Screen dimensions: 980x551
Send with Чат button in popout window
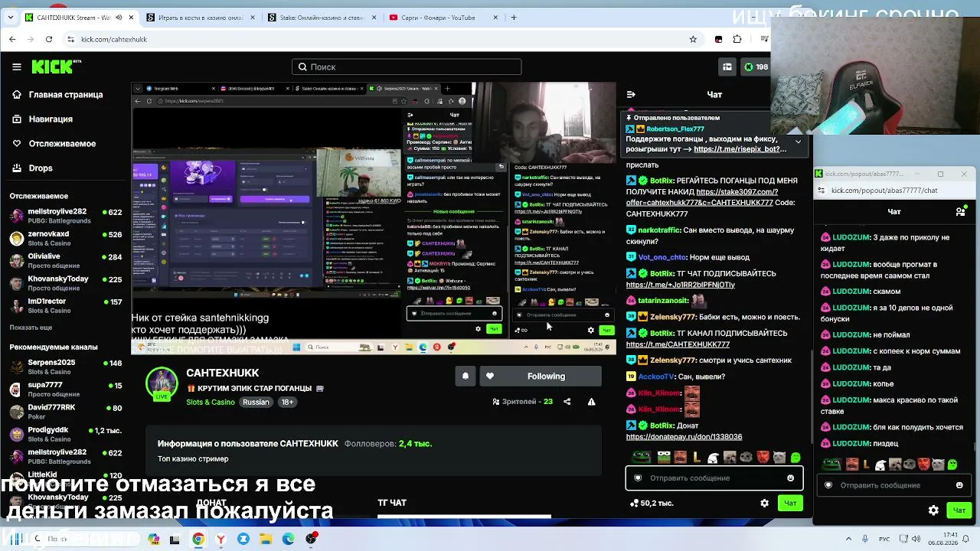pyautogui.click(x=959, y=510)
